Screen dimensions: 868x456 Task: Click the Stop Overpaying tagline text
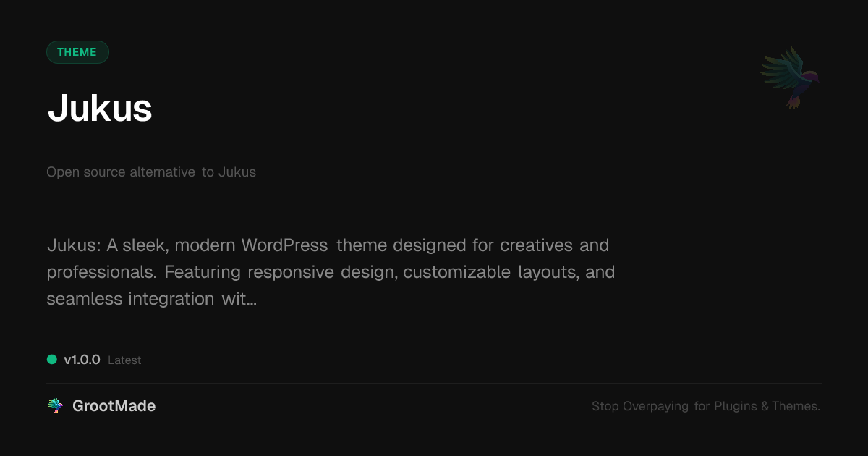pos(706,407)
